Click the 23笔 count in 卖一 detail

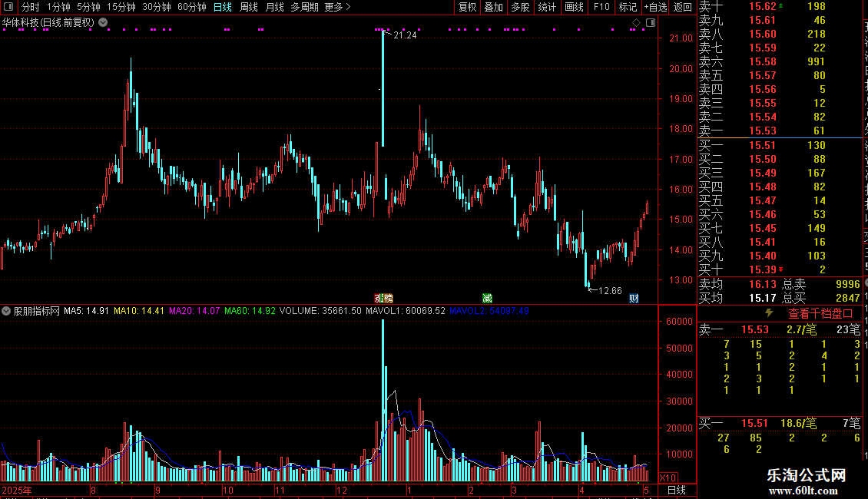coord(848,329)
